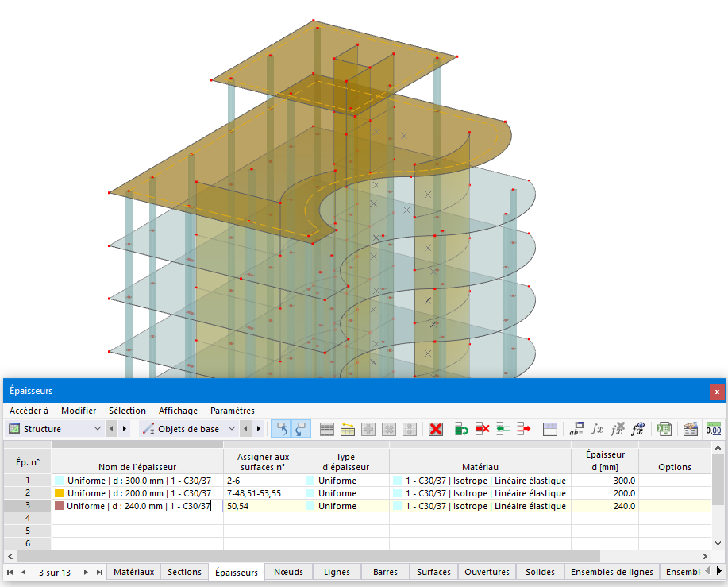Click the red X delete icon
The image size is (728, 587).
pos(436,429)
